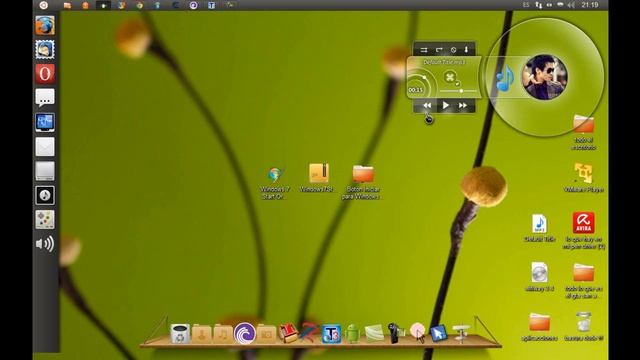Viewport: 640px width, 360px height.
Task: Open the games launcher icon in sidebar
Action: 45,220
